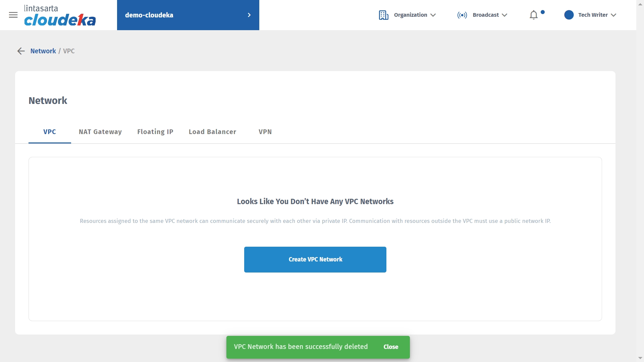Viewport: 644px width, 362px height.
Task: Open the notifications bell
Action: pyautogui.click(x=534, y=15)
